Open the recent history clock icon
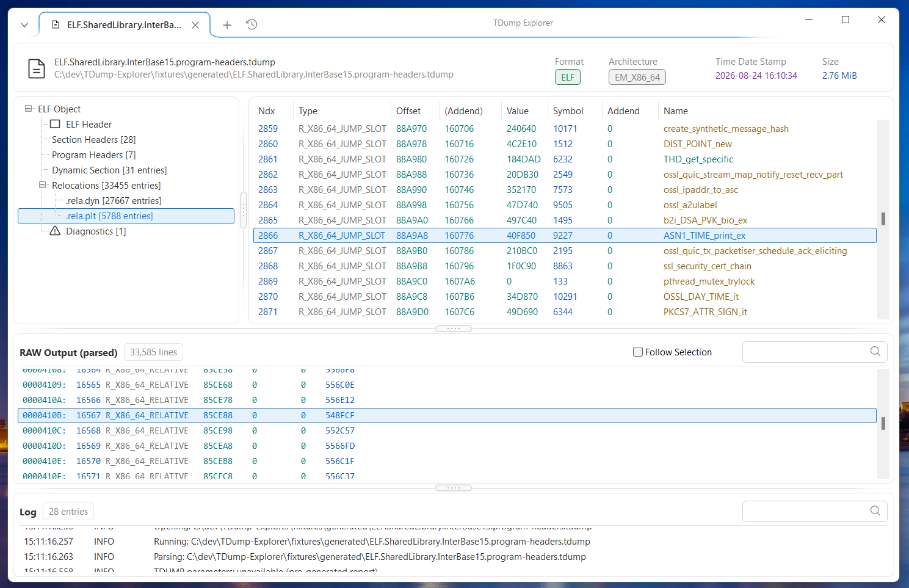Screen dimensions: 909x588 tap(252, 24)
